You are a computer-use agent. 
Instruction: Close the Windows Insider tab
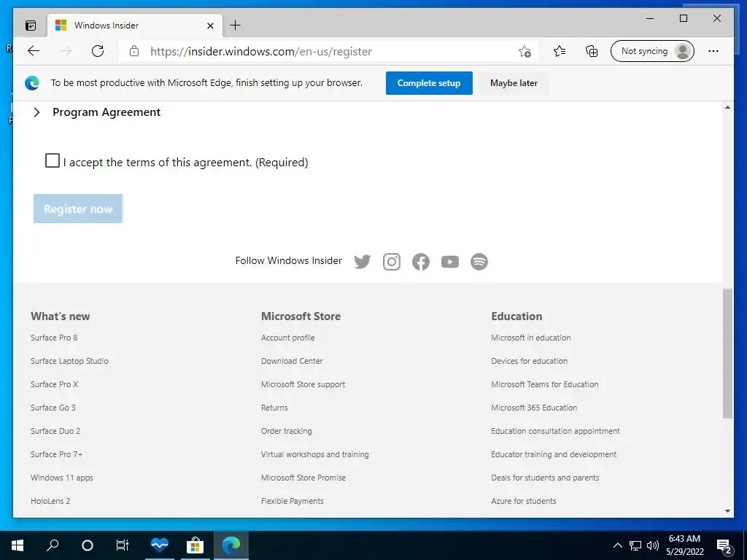[x=210, y=26]
